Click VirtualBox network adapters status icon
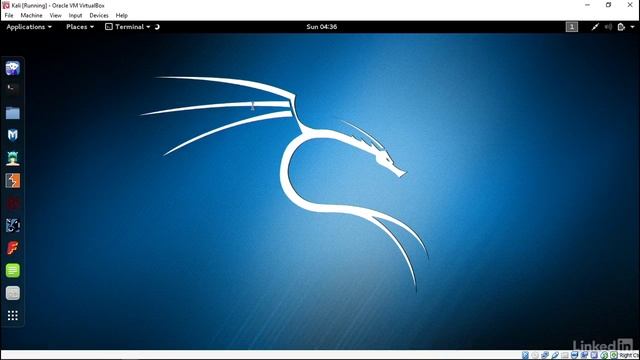The width and height of the screenshot is (640, 360). 545,356
